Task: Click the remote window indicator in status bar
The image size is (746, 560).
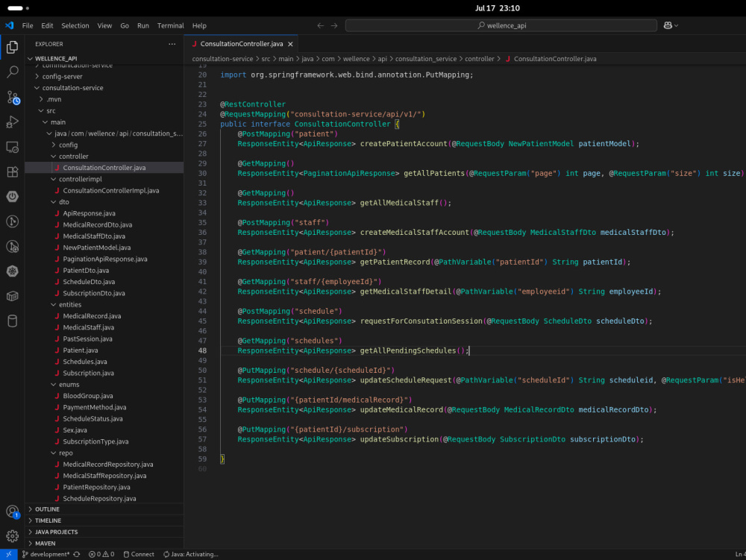Action: (8, 554)
